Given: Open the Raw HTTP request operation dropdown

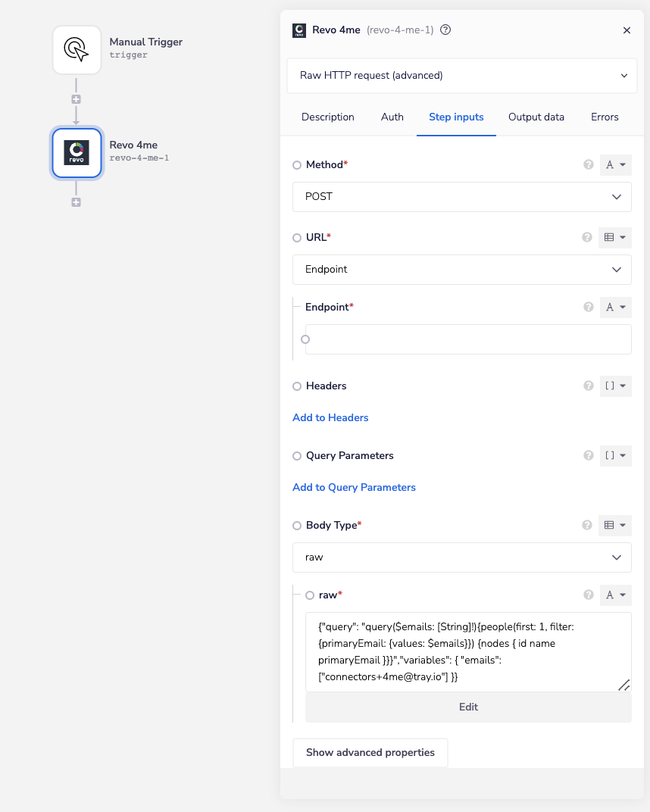Looking at the screenshot, I should (462, 76).
